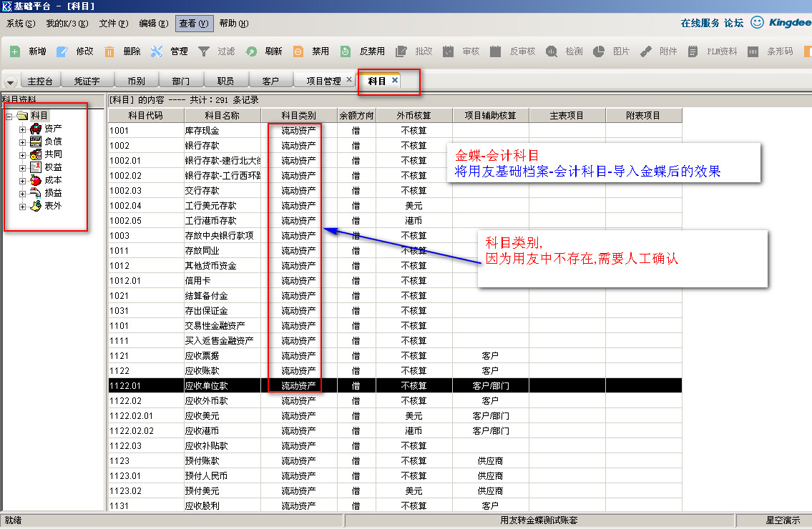This screenshot has width=812, height=529.
Task: Close the 科目 tab
Action: click(395, 81)
